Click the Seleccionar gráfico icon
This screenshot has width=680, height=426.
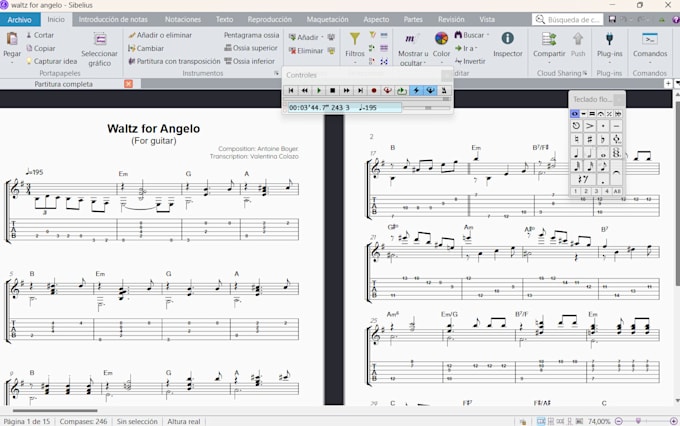pos(99,39)
